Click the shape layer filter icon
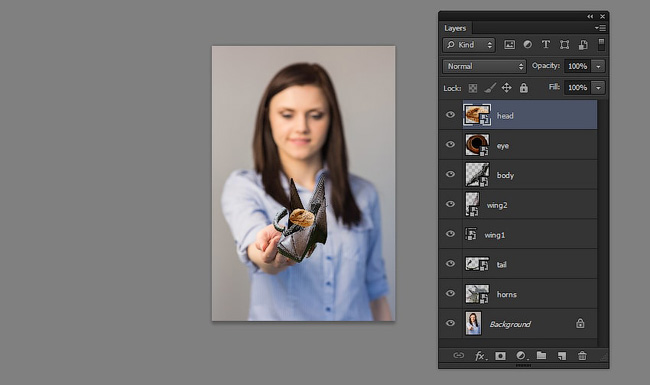Screen dimensions: 650x385 pyautogui.click(x=564, y=44)
